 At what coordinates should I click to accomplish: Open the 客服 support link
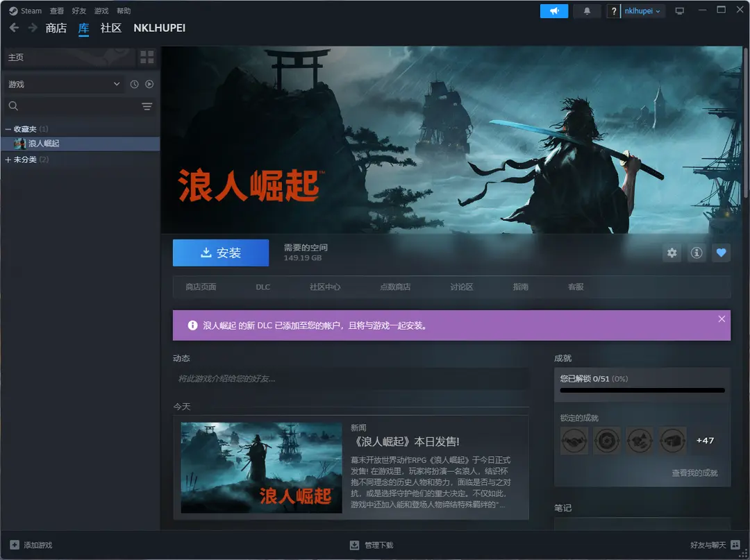point(576,287)
